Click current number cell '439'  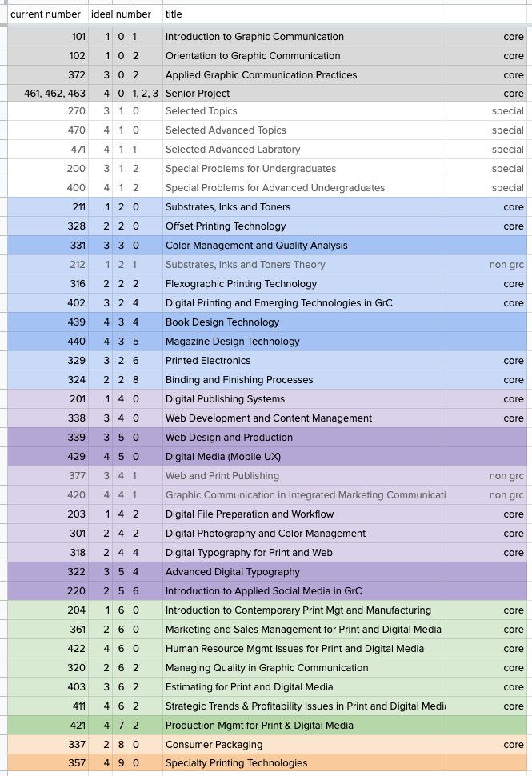click(48, 322)
